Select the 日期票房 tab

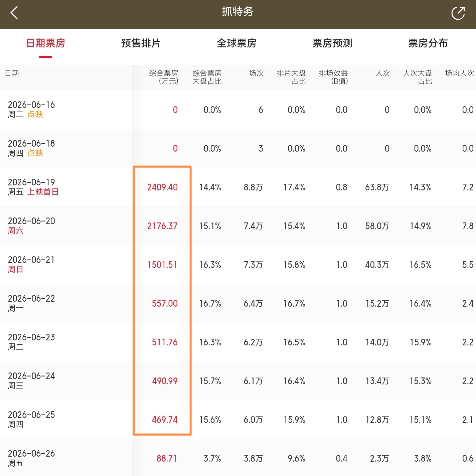coord(45,43)
